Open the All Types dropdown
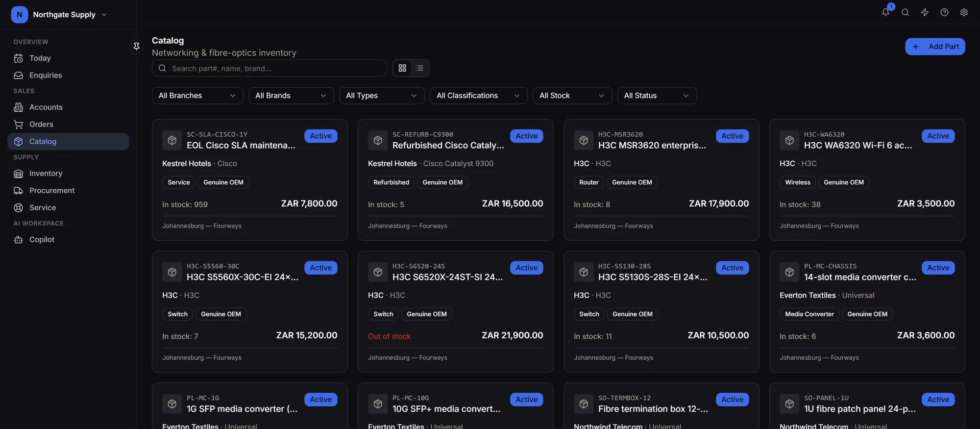Viewport: 980px width, 429px height. pos(382,96)
